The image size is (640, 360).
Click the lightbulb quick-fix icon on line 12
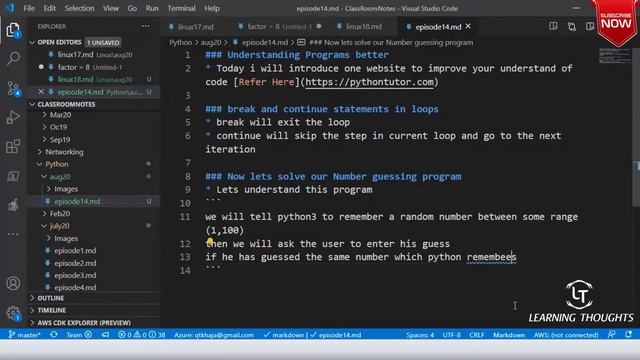coord(210,242)
